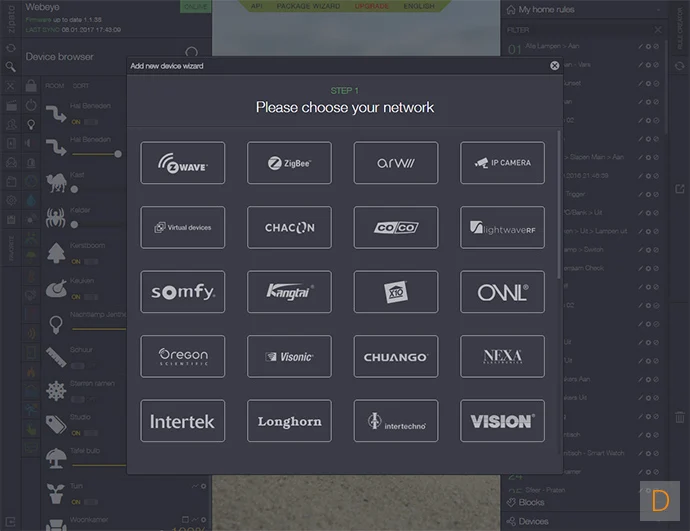
Task: Open the search icon in left sidebar
Action: [11, 67]
